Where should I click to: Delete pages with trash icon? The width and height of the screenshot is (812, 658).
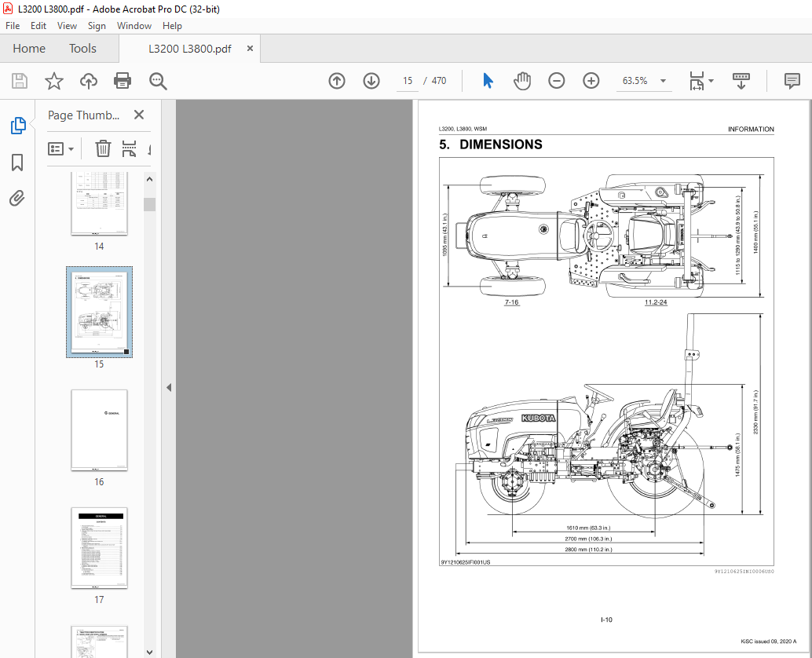tap(103, 148)
